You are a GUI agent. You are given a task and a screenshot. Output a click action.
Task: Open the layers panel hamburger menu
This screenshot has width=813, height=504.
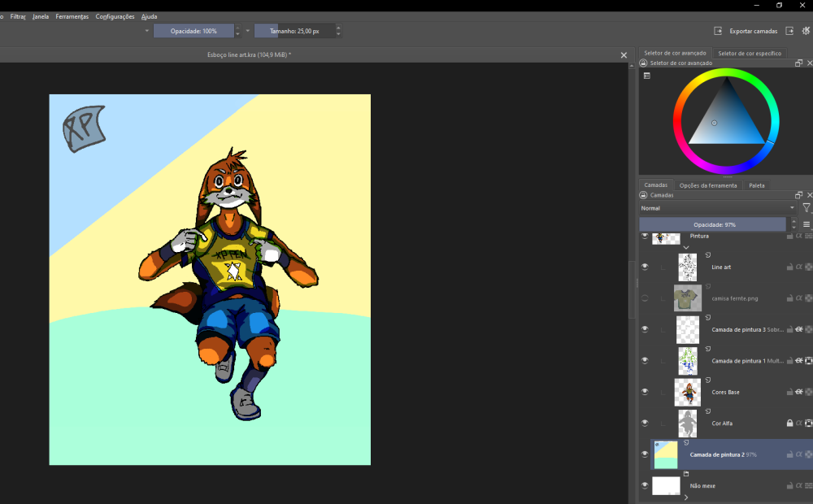(x=806, y=224)
